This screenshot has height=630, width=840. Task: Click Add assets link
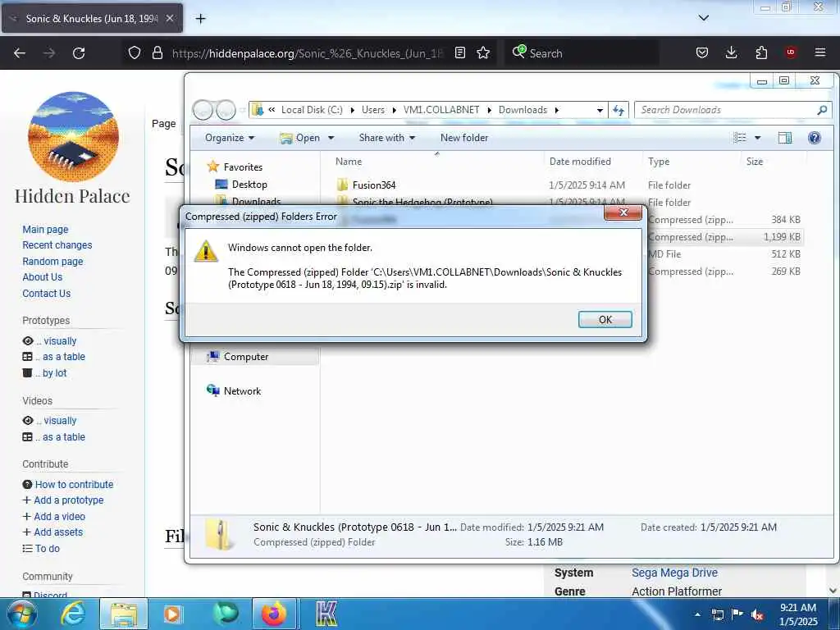(58, 532)
